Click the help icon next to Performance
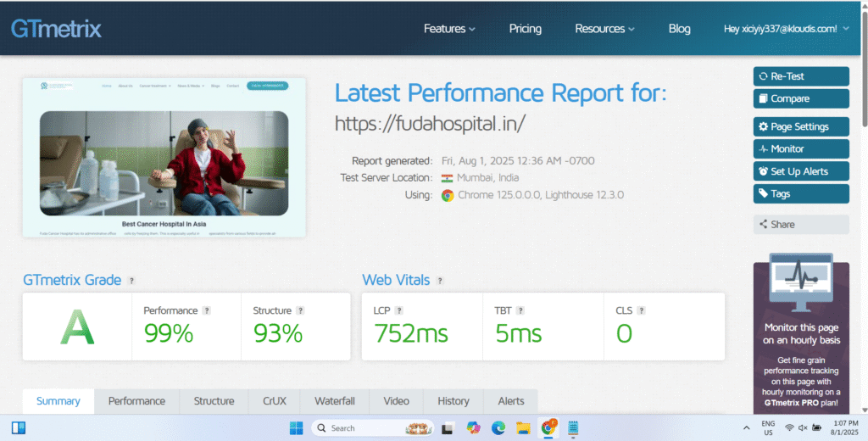The height and width of the screenshot is (441, 868). click(207, 310)
